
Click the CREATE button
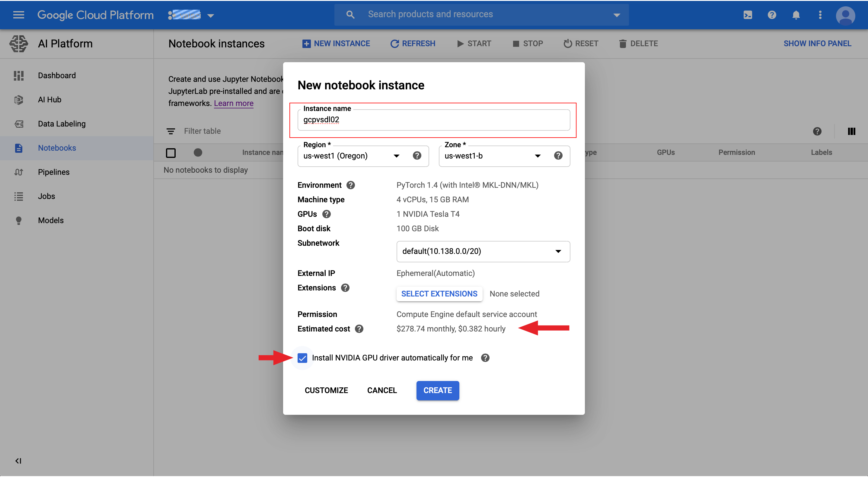point(438,391)
